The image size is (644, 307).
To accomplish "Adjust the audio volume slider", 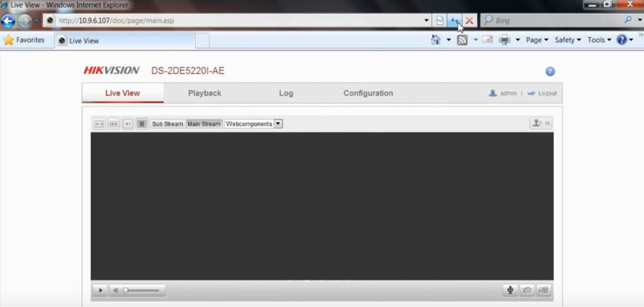I will (x=141, y=290).
